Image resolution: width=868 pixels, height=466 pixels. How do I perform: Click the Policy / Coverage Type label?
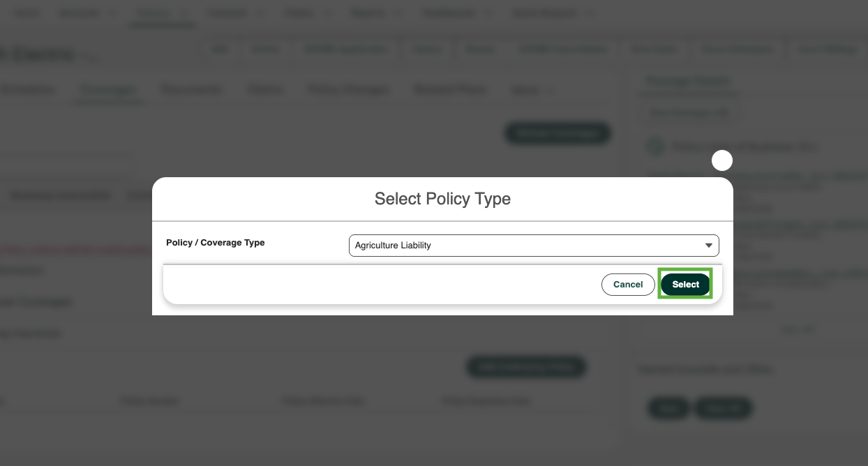216,243
